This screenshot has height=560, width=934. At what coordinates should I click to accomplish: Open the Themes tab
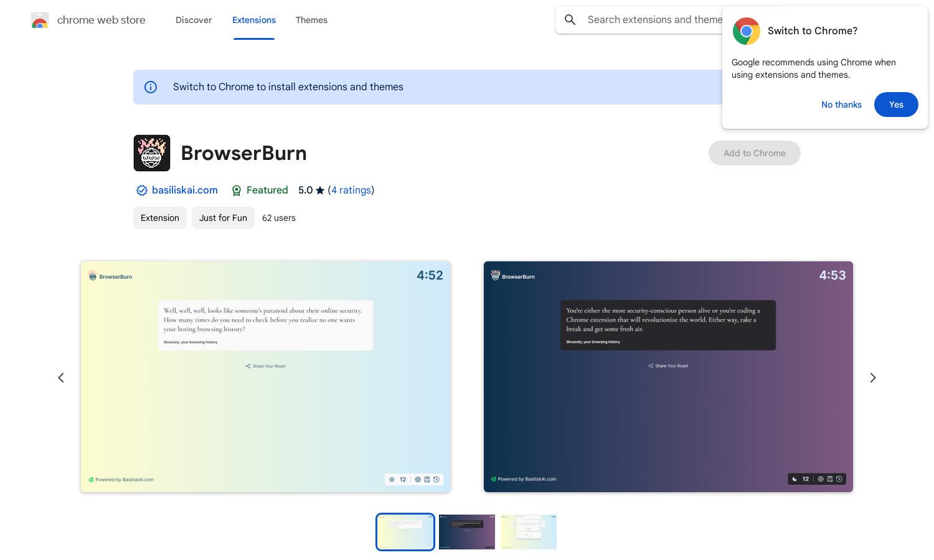tap(311, 20)
